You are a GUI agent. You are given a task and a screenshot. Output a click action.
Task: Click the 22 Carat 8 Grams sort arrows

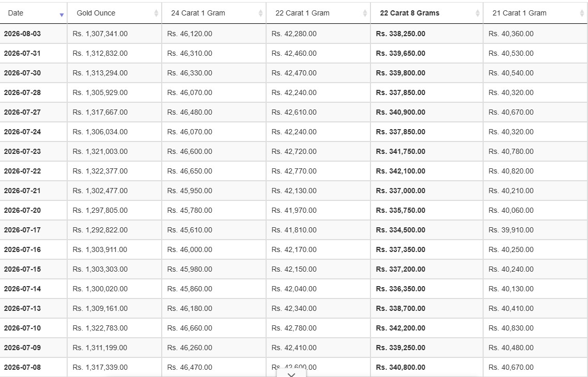477,13
